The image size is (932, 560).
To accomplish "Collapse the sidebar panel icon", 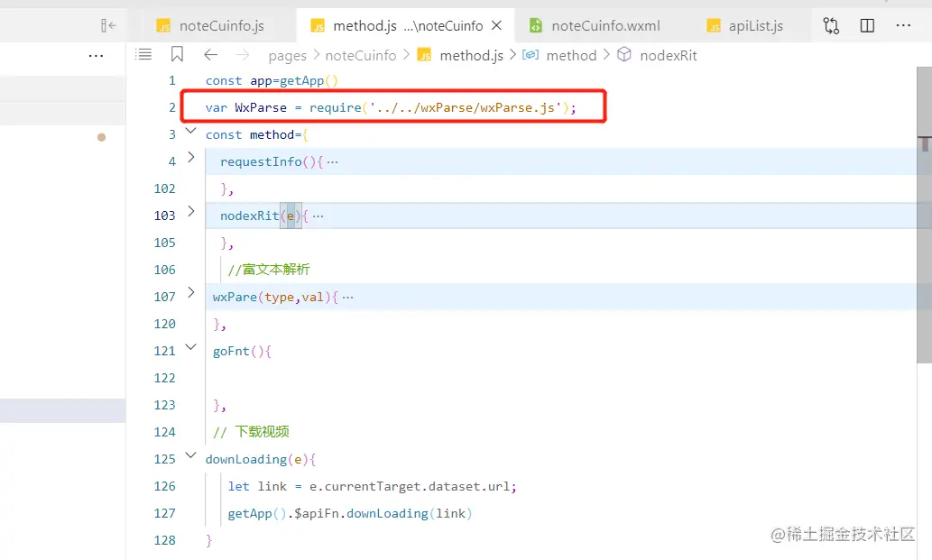I will coord(108,25).
